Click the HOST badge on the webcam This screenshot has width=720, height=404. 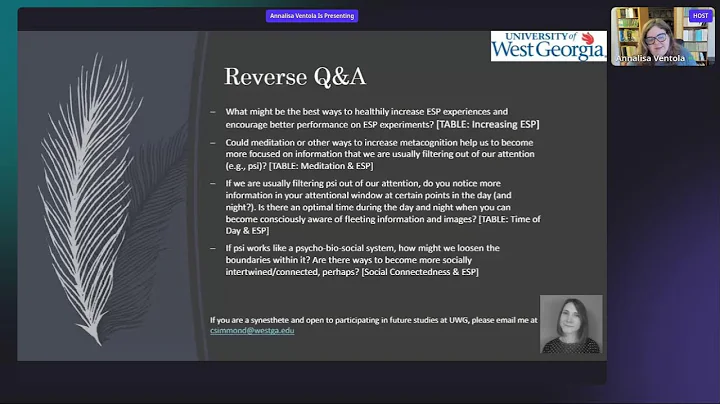tap(700, 16)
